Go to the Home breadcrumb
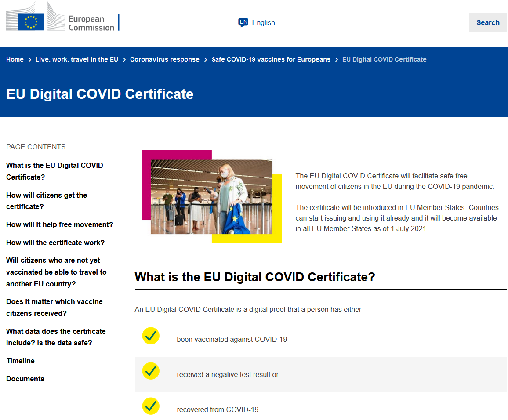508x420 pixels. pyautogui.click(x=15, y=59)
